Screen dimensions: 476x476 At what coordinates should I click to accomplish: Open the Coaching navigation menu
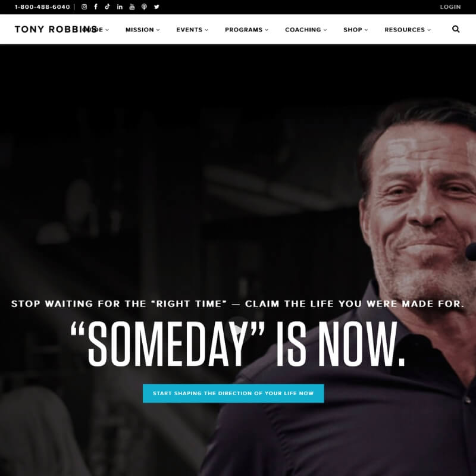(306, 30)
